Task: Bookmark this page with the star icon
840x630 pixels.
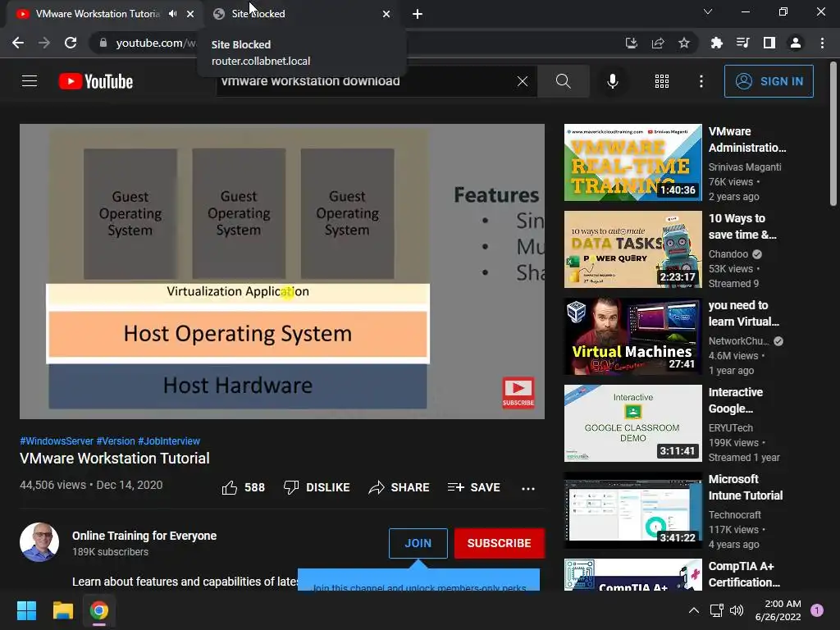Action: [684, 43]
